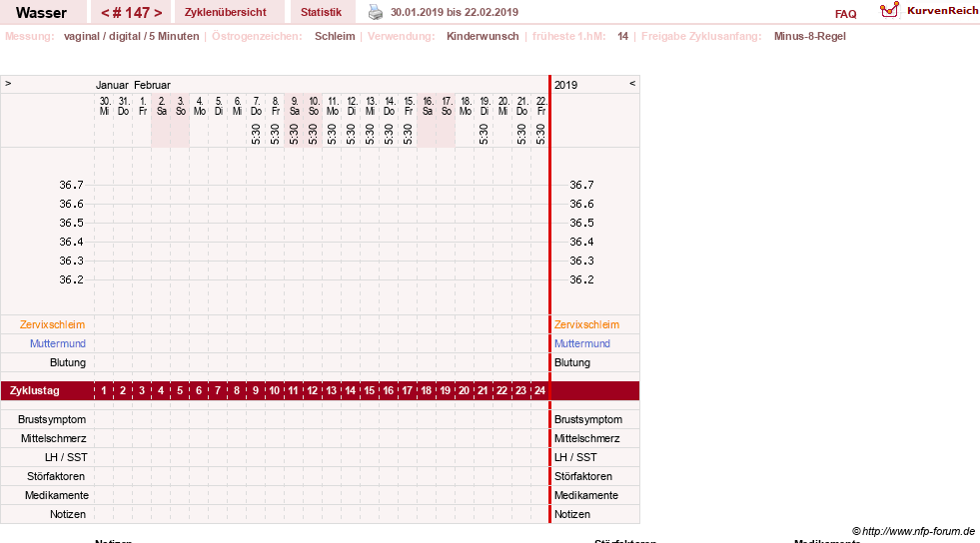Click the left Brustsymptom row label
The height and width of the screenshot is (543, 980).
click(x=52, y=419)
